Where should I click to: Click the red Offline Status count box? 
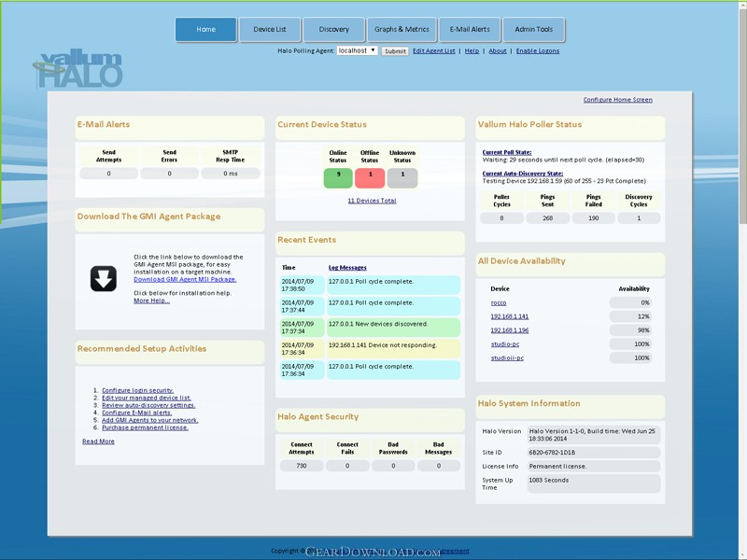370,178
